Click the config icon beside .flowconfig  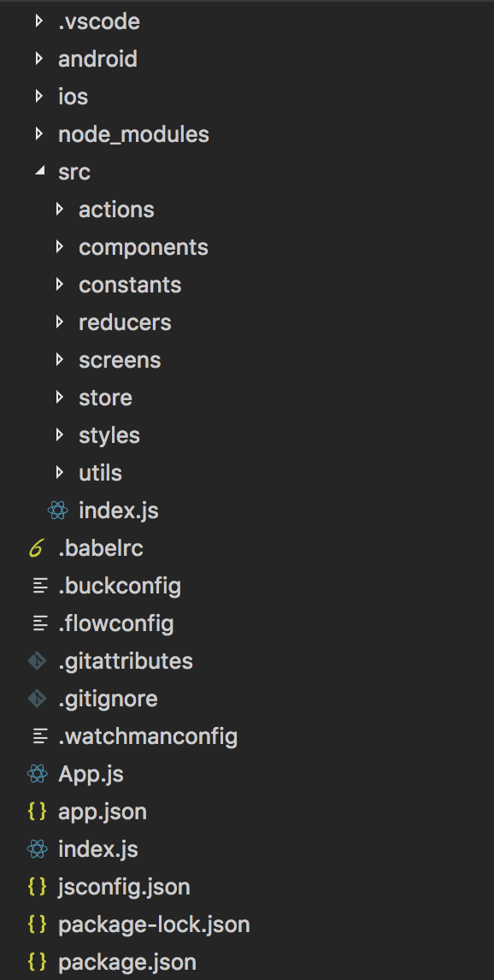[37, 623]
